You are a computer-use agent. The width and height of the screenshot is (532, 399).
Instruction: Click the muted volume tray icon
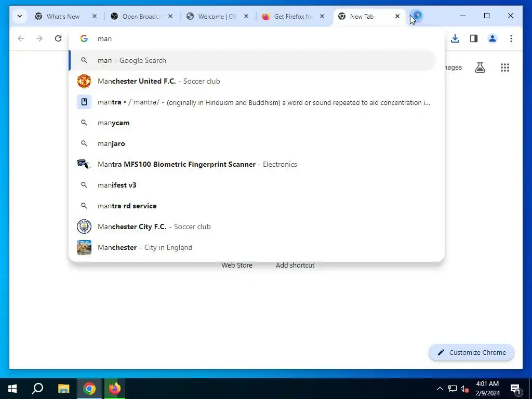(x=465, y=389)
